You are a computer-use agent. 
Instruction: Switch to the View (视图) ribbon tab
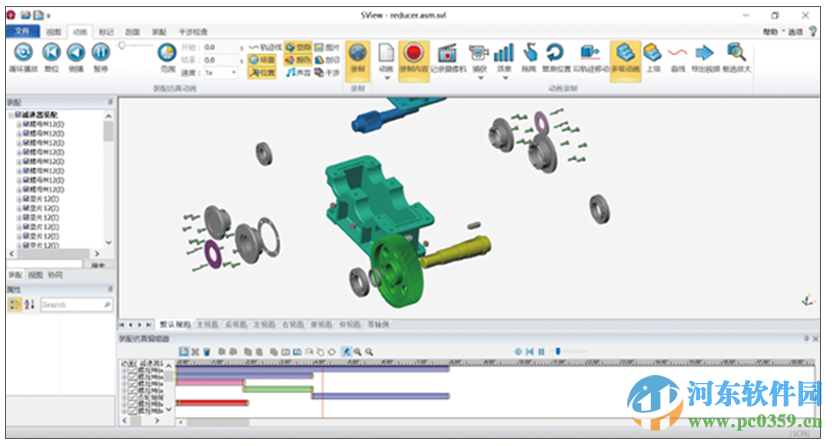click(54, 32)
